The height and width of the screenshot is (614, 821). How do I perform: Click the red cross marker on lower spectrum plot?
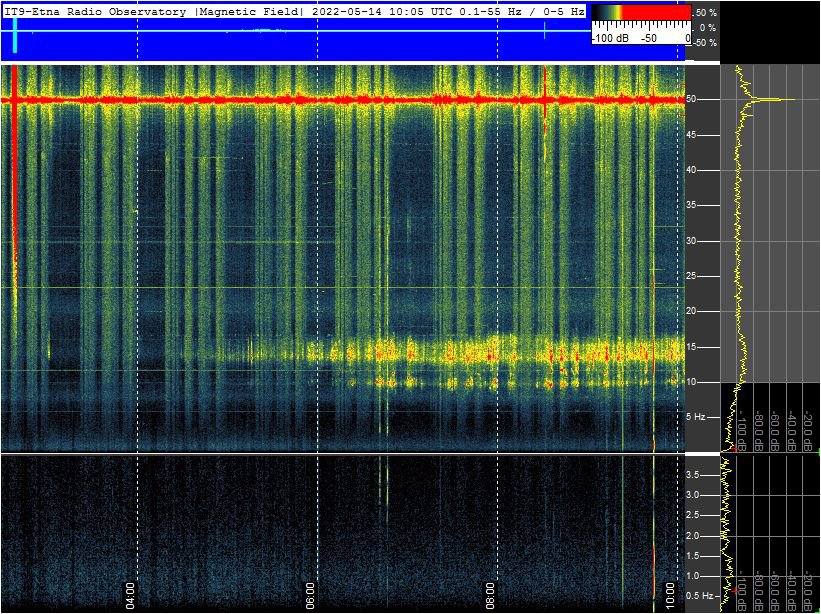click(733, 592)
